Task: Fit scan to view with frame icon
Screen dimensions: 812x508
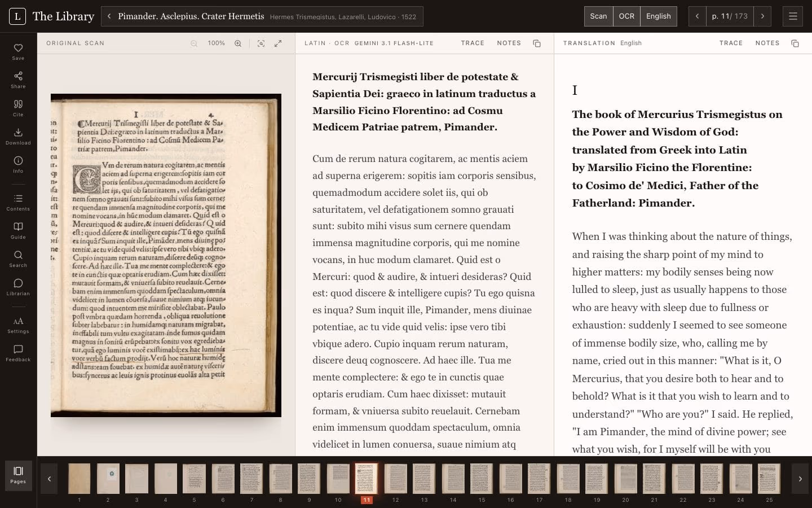Action: pos(261,43)
